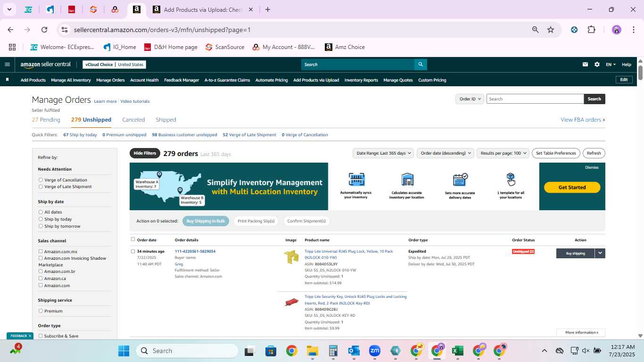This screenshot has height=362, width=644.
Task: Select Verge of Late Shipment radio filter
Action: [41, 187]
